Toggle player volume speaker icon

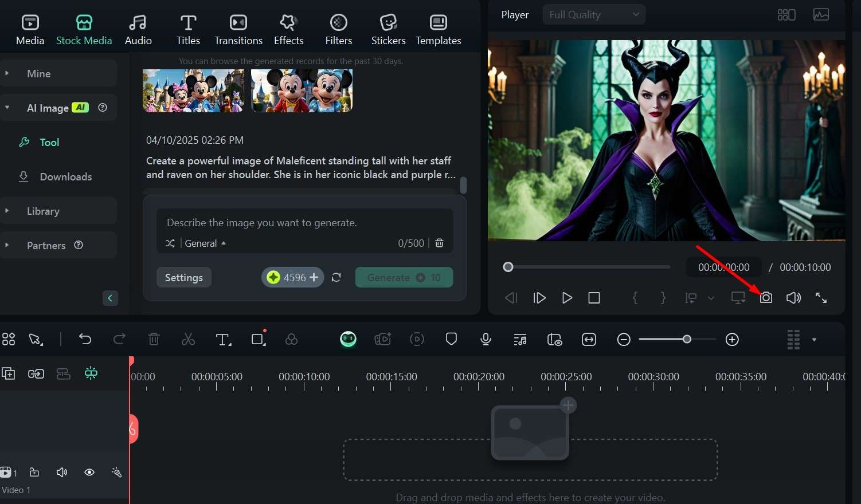point(793,298)
